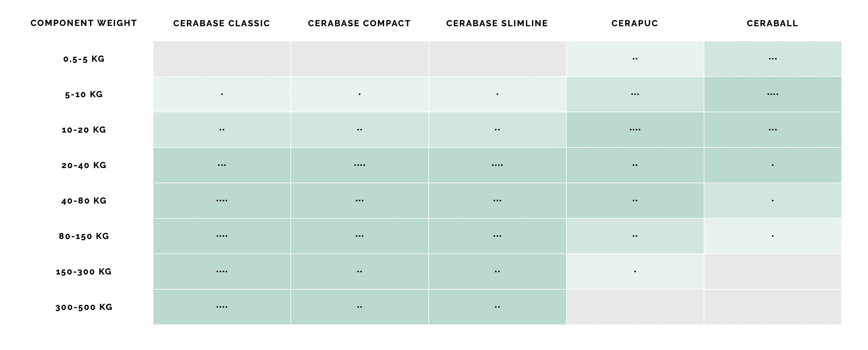Click Cerabase Classic cell for 300-500 KG
Viewport: 868px width, 350px height.
point(222,307)
